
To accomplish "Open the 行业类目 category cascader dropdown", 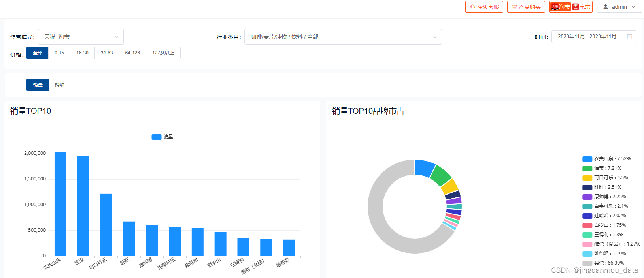I will click(x=343, y=37).
